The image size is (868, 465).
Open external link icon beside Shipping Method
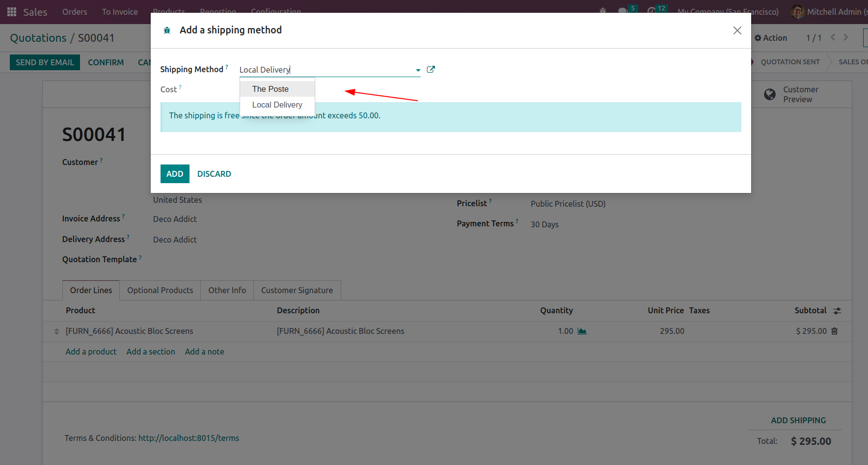pyautogui.click(x=431, y=69)
